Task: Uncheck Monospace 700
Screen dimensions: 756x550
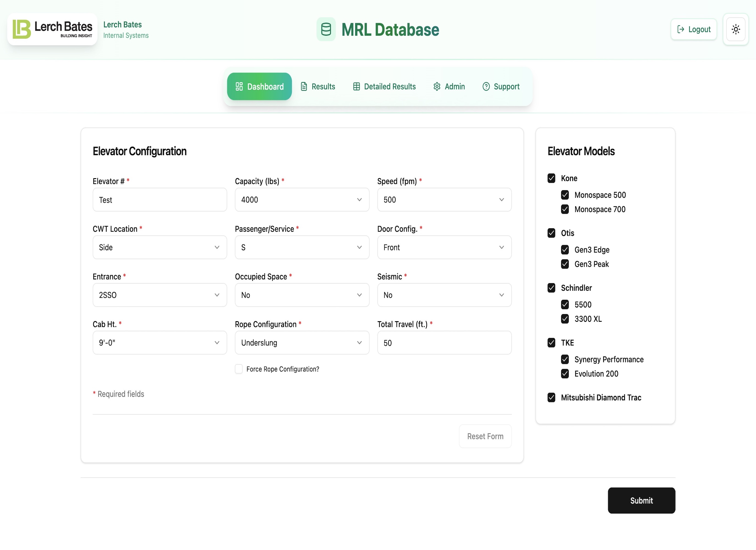Action: click(x=565, y=209)
